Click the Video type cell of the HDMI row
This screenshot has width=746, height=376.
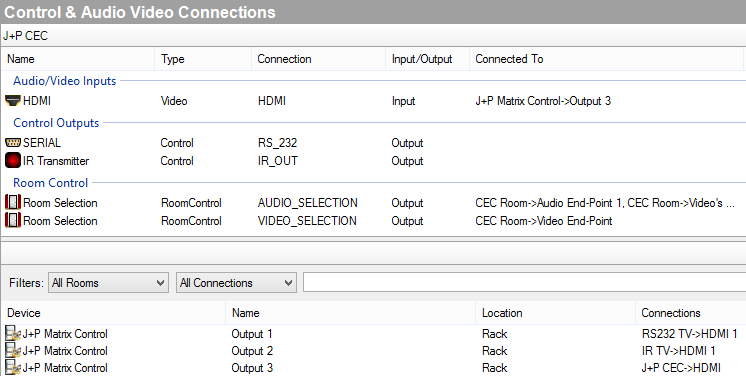pyautogui.click(x=174, y=101)
